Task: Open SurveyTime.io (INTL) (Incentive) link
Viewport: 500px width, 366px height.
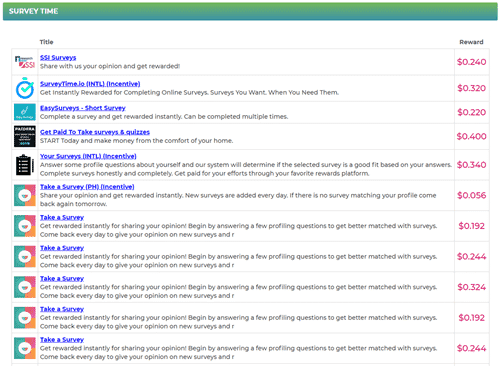Action: coord(90,84)
